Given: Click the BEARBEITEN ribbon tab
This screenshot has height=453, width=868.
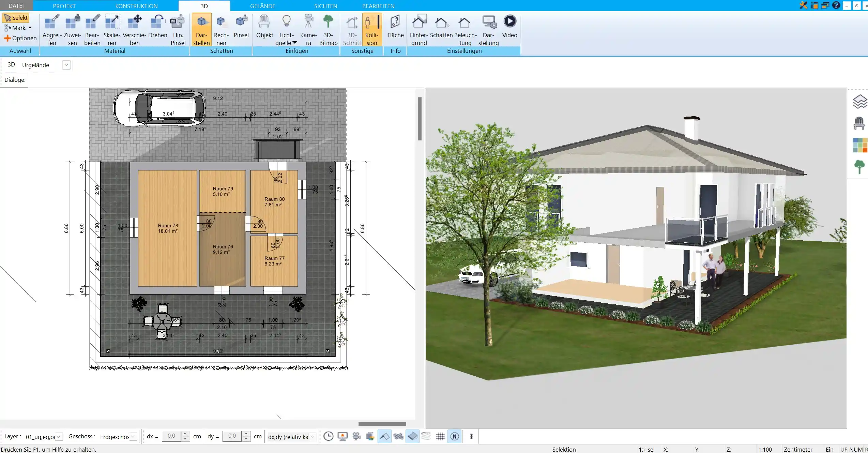Looking at the screenshot, I should pyautogui.click(x=378, y=6).
